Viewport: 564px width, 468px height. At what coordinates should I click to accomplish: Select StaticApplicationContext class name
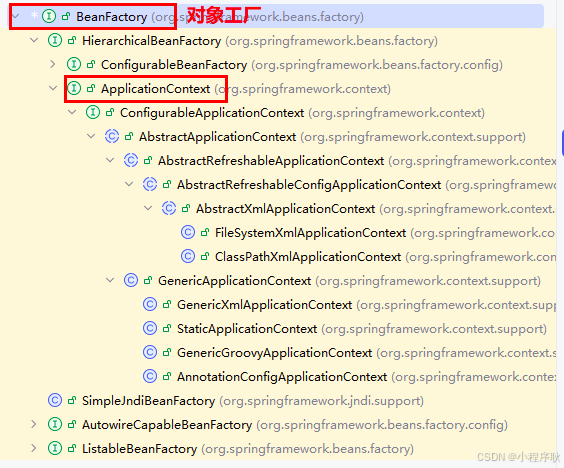coord(247,329)
